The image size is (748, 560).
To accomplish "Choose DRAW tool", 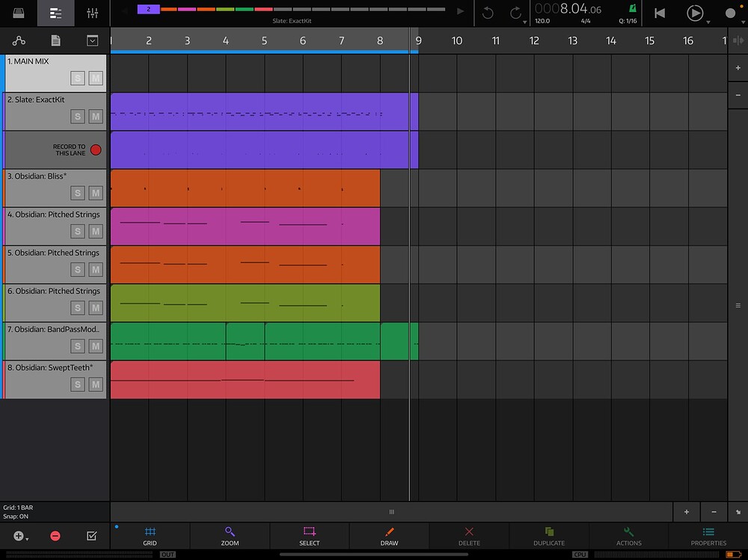I will 389,536.
